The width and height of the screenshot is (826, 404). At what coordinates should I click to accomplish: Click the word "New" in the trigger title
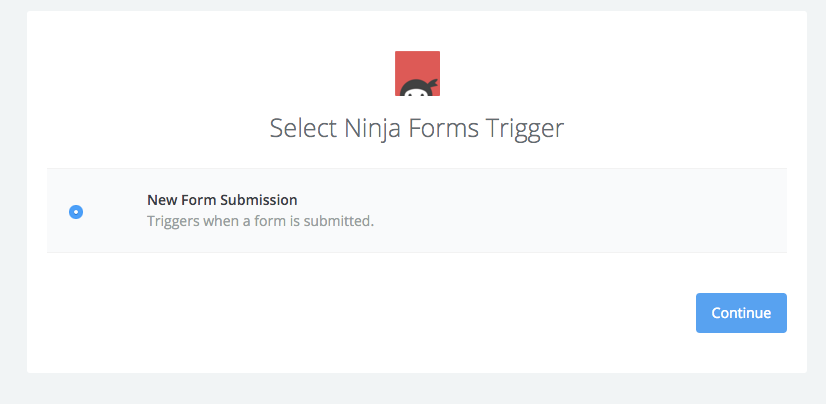coord(161,200)
